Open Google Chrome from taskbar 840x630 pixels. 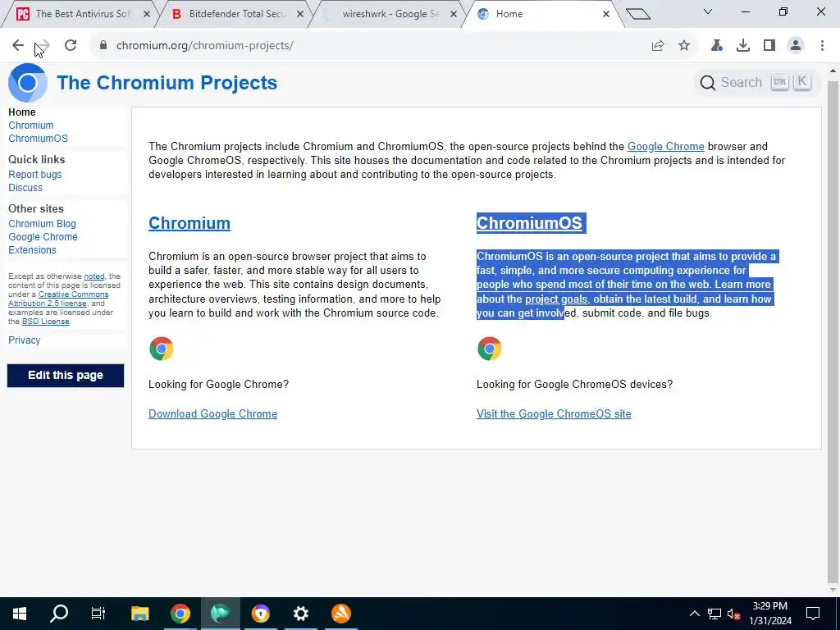click(x=180, y=614)
